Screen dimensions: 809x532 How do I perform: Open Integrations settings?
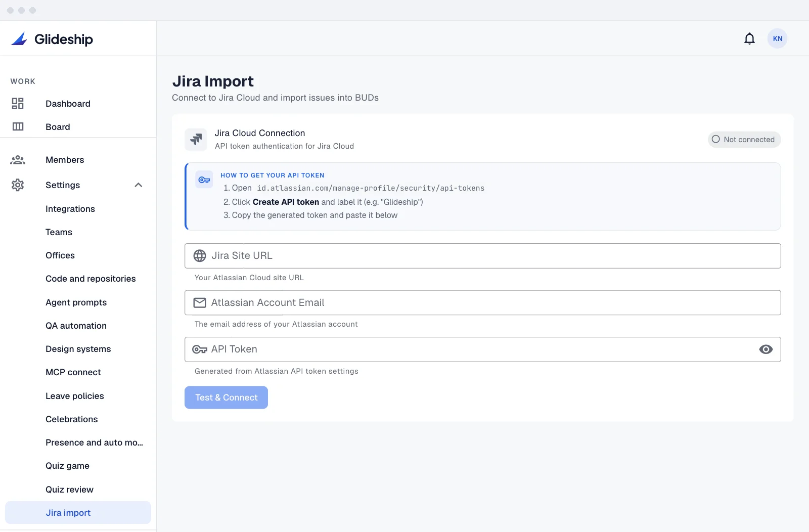click(x=70, y=209)
